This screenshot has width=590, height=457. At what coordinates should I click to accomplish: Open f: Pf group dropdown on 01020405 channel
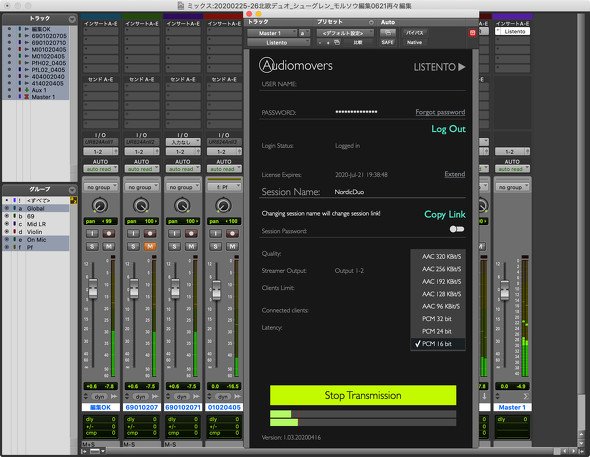(224, 187)
